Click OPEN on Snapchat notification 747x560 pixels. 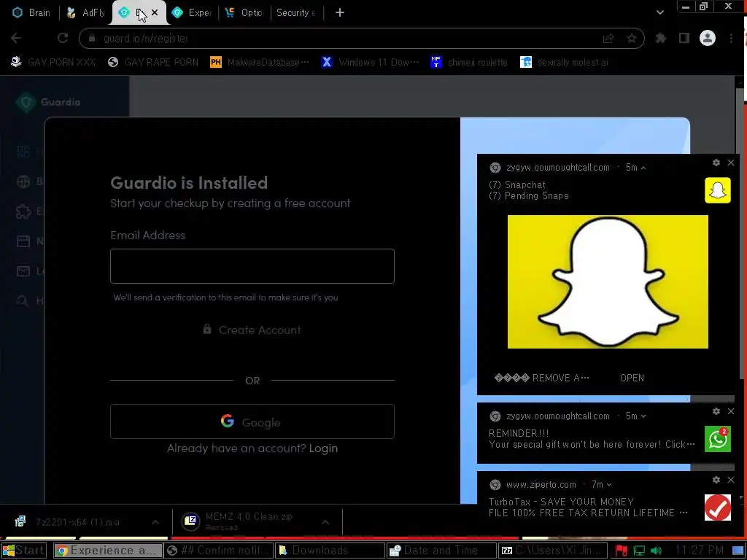632,378
